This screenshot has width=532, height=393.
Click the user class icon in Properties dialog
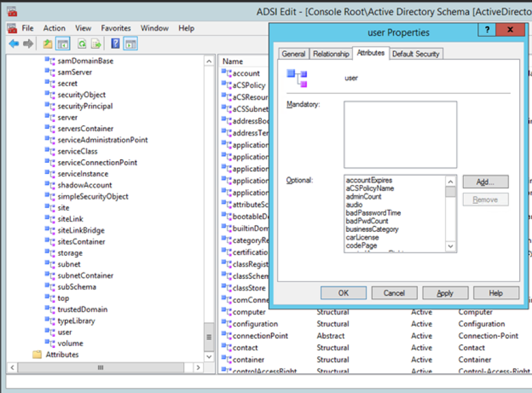[297, 78]
